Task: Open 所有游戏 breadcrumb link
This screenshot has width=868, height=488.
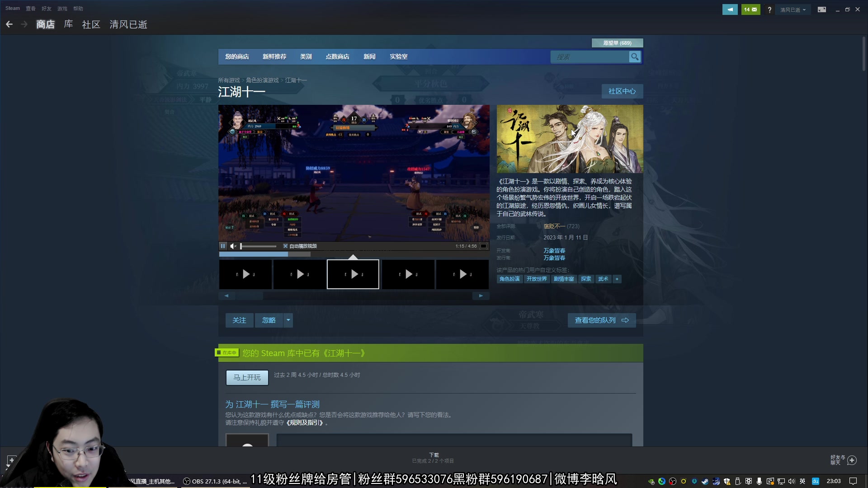Action: point(229,80)
